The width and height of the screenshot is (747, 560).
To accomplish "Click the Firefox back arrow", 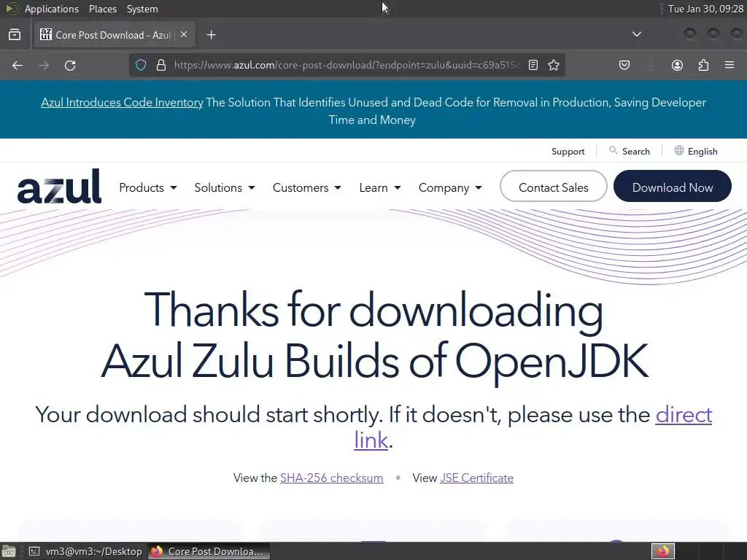I will tap(18, 65).
